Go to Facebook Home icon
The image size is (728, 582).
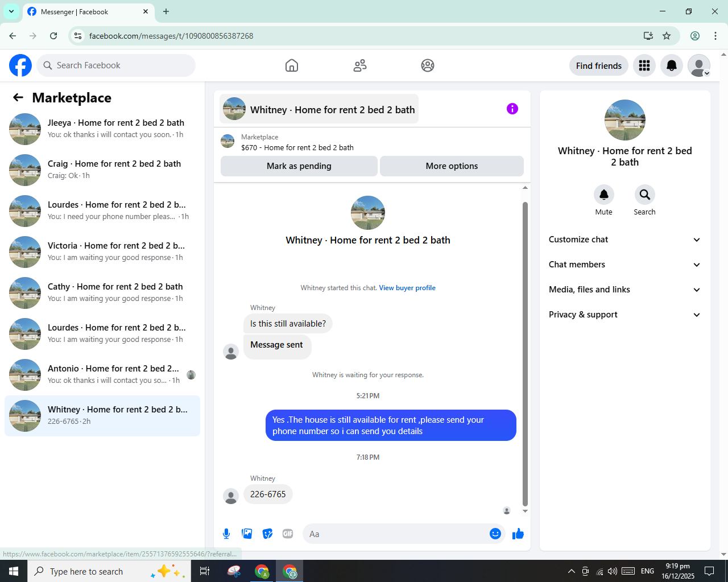(x=292, y=65)
